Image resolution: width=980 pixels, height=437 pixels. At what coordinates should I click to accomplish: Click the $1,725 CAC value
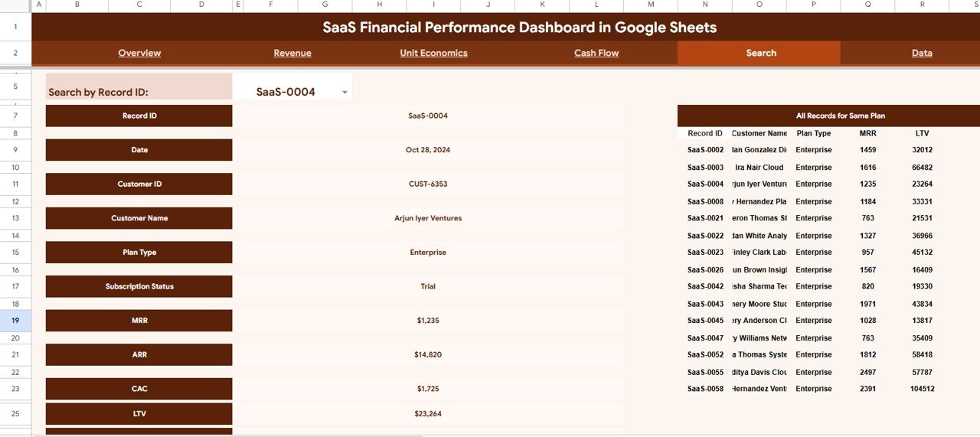pos(428,389)
